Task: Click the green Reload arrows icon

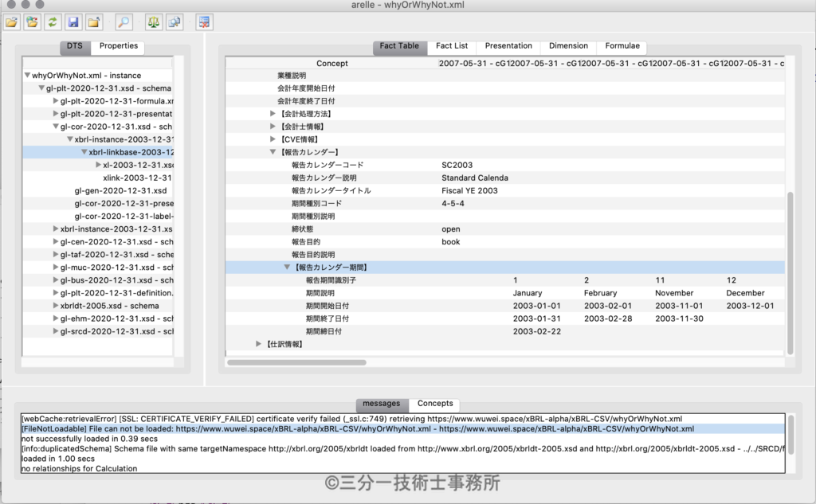Action: pos(53,22)
